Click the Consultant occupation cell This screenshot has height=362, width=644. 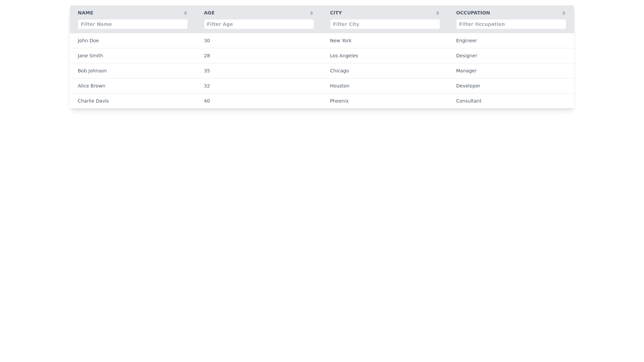point(469,101)
